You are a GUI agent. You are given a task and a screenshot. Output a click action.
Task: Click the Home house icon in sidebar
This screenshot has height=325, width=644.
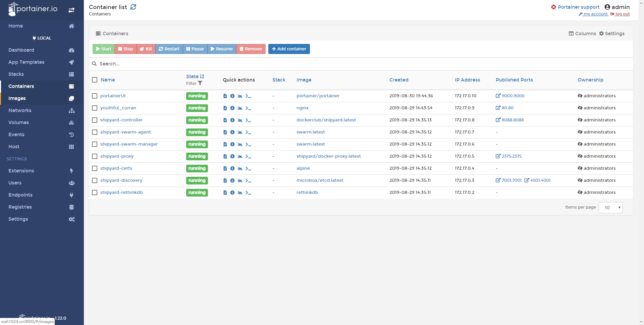tap(71, 26)
